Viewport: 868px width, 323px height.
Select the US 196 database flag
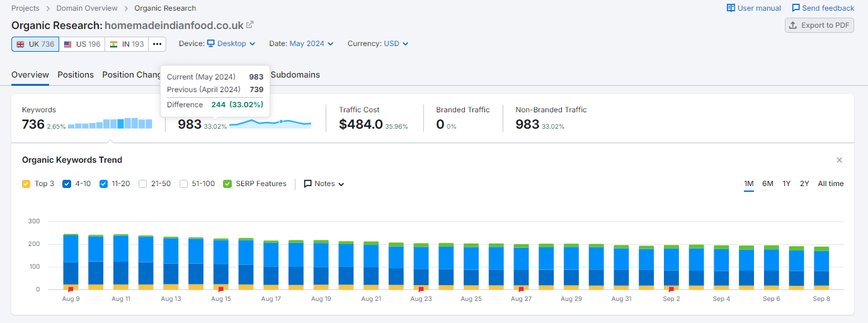82,44
